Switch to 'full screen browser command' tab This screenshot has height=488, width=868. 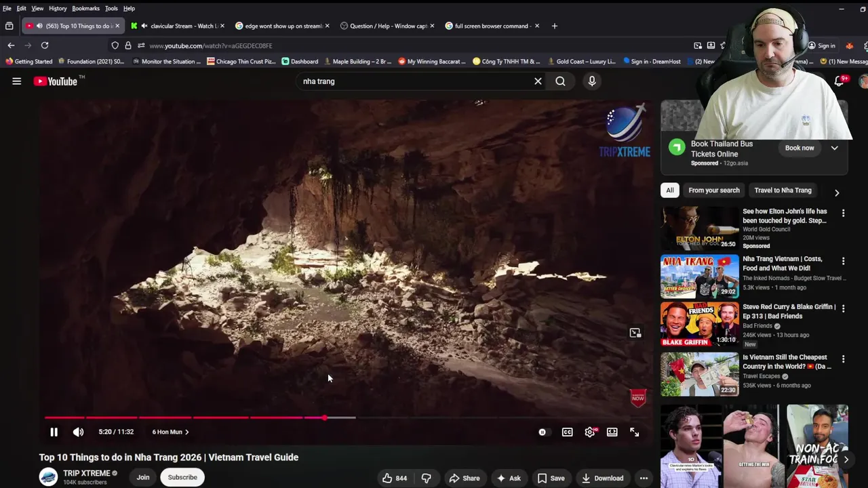tap(491, 26)
